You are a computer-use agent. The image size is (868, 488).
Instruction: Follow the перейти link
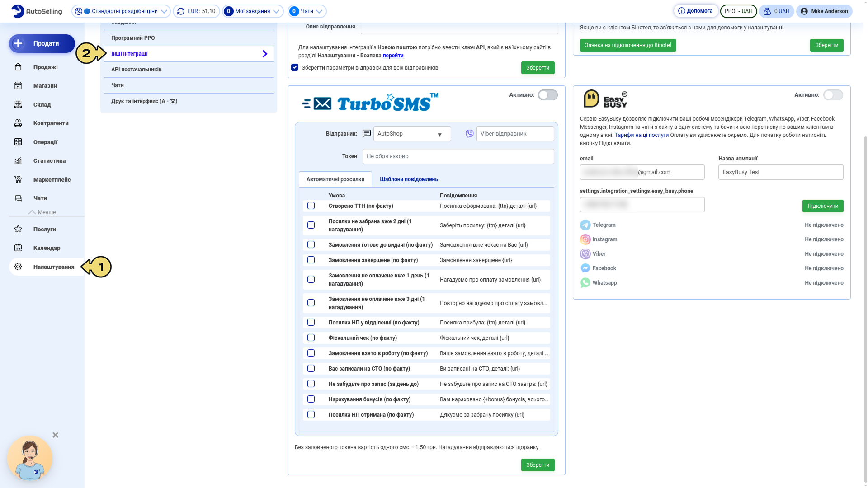tap(393, 56)
